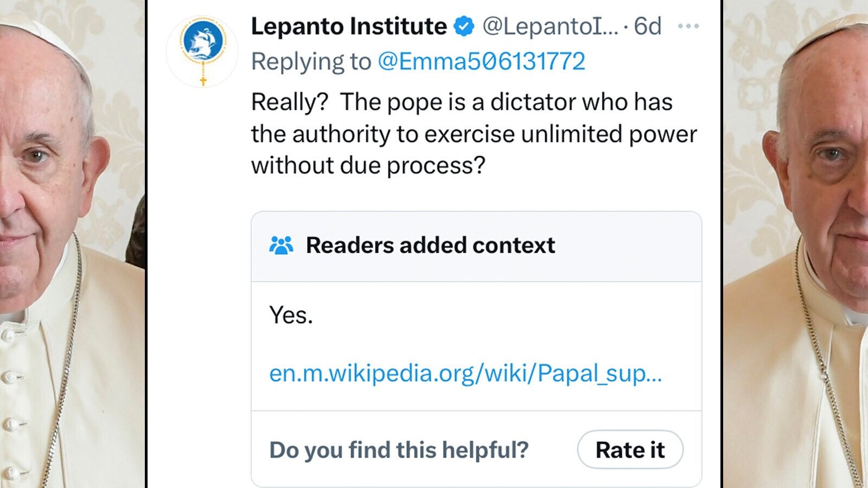Click the blue verified badge
This screenshot has height=488, width=868.
point(464,27)
